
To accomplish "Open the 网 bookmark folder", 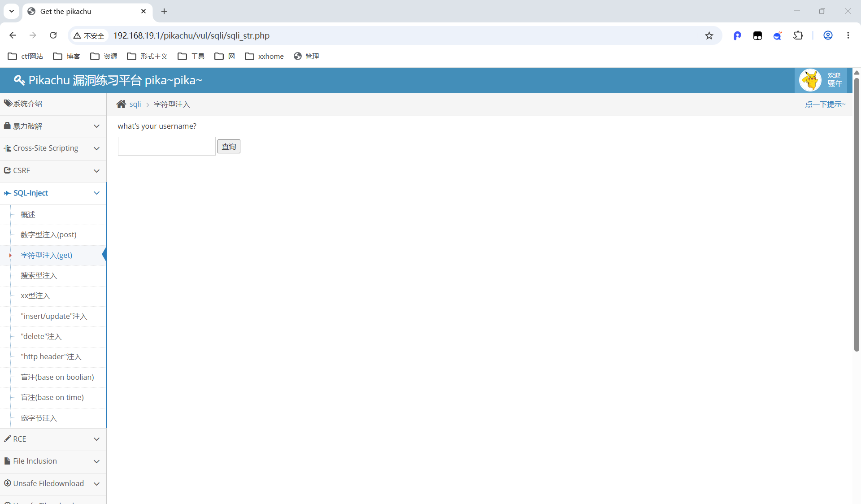I will click(225, 56).
